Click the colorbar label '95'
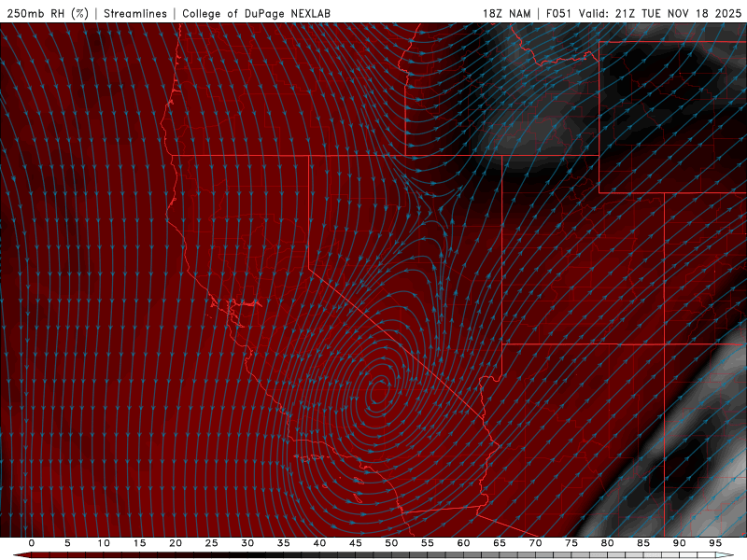This screenshot has width=747, height=560. 715,543
